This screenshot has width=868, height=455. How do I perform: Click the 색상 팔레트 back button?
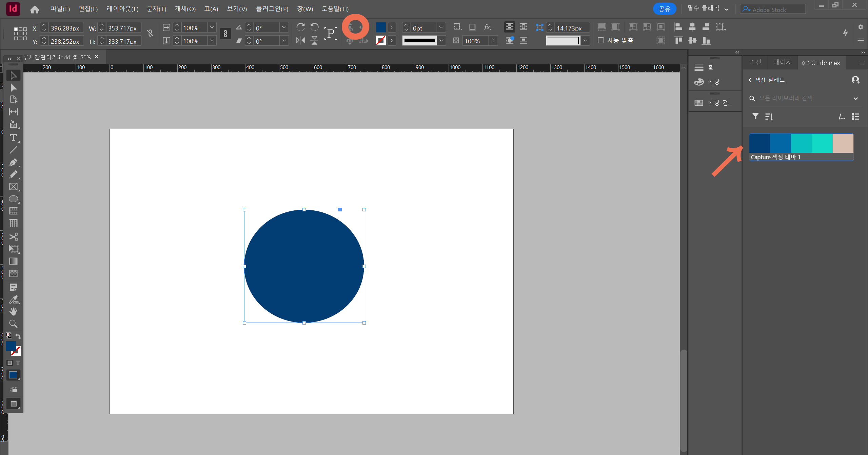pos(750,80)
